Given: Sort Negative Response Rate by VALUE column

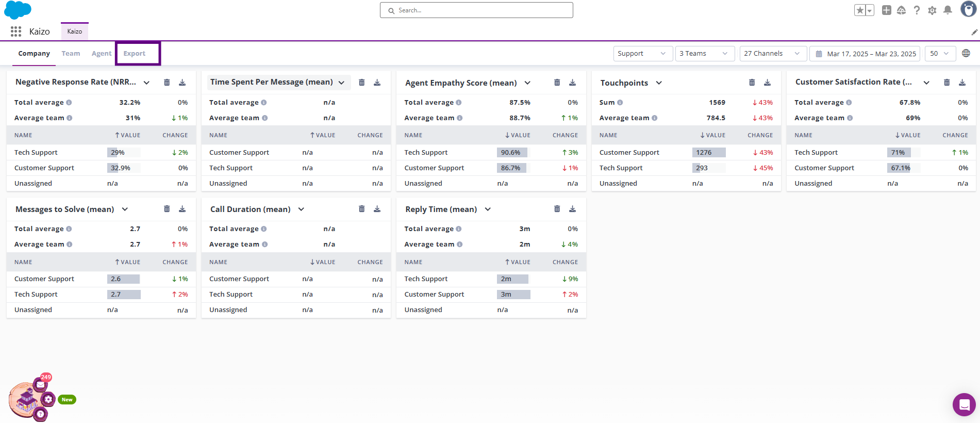Looking at the screenshot, I should [127, 135].
